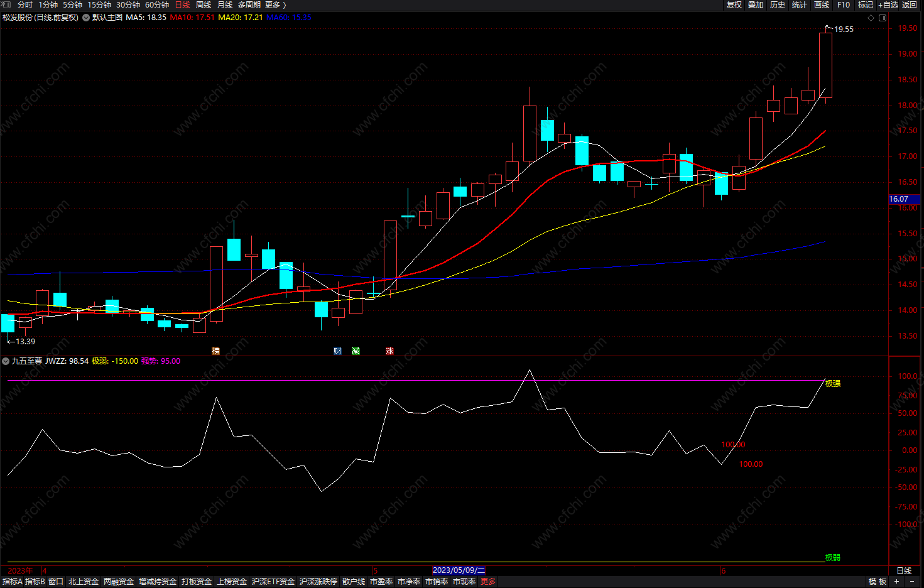Switch to 月线 monthly chart
The image size is (924, 588).
(x=225, y=5)
